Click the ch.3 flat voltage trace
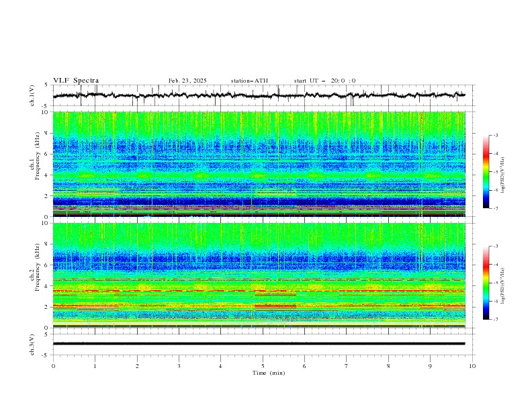This screenshot has width=532, height=411. pos(259,344)
